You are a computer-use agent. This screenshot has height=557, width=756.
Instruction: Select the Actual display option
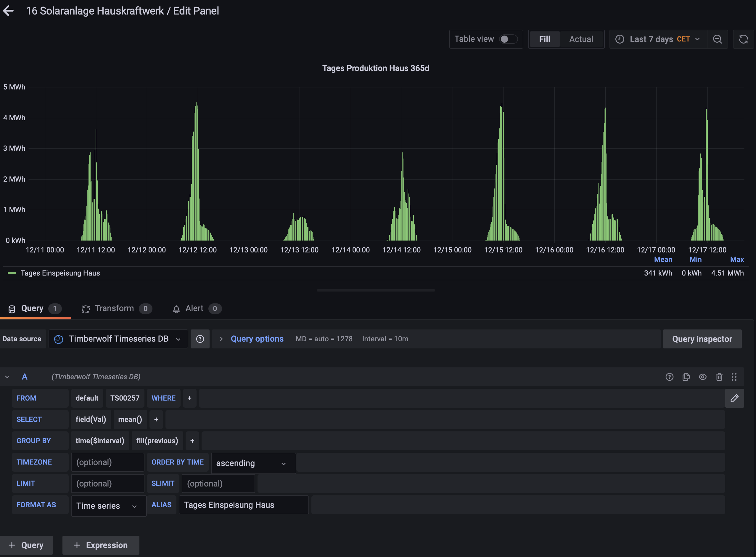click(581, 39)
